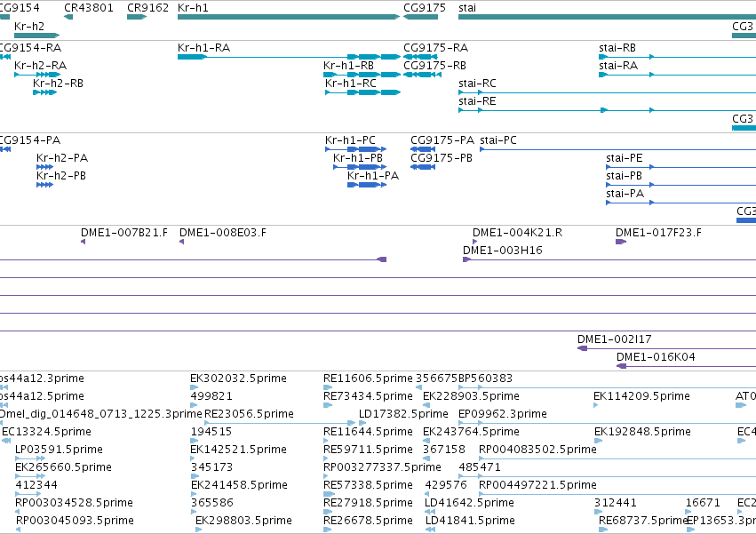Click Kr-h2-RA transcript
Image resolution: width=756 pixels, height=534 pixels.
click(37, 75)
